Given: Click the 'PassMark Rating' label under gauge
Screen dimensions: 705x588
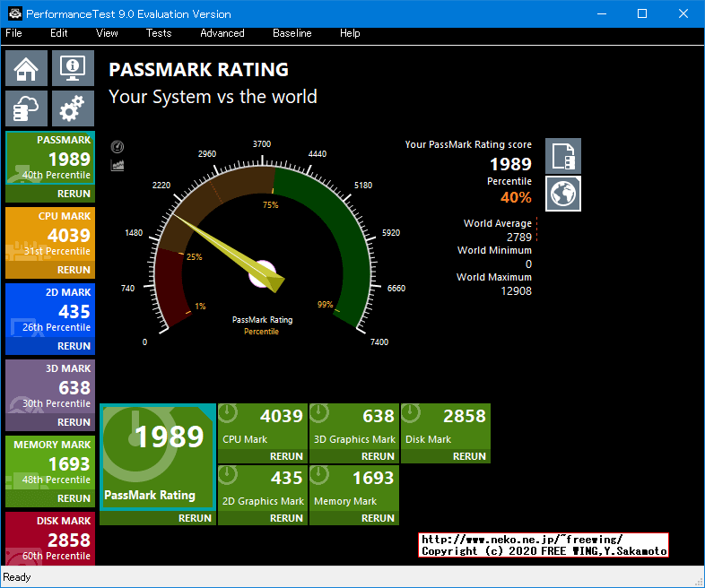Looking at the screenshot, I should [x=262, y=320].
